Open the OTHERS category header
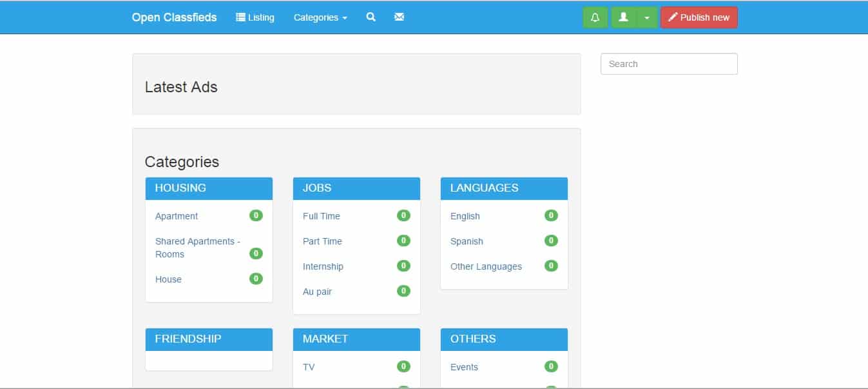Image resolution: width=868 pixels, height=389 pixels. coord(504,339)
